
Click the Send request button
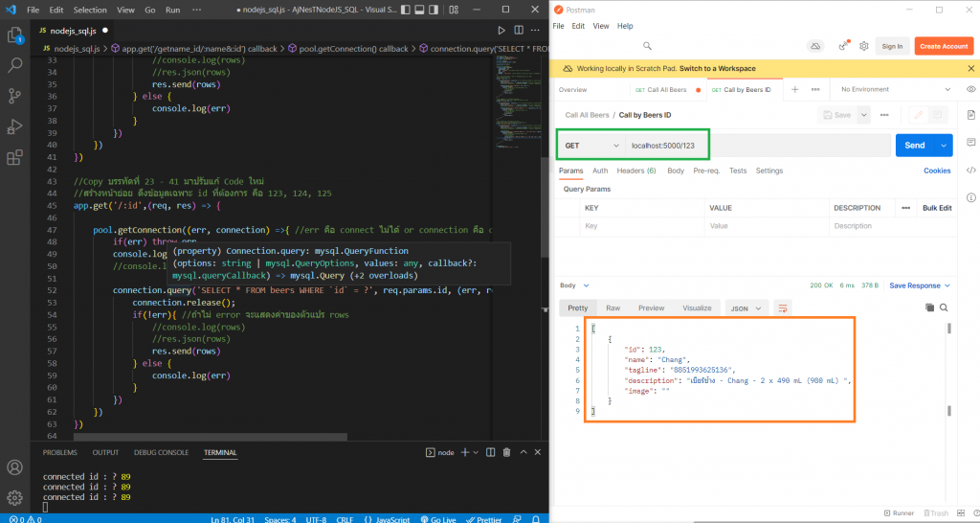914,146
